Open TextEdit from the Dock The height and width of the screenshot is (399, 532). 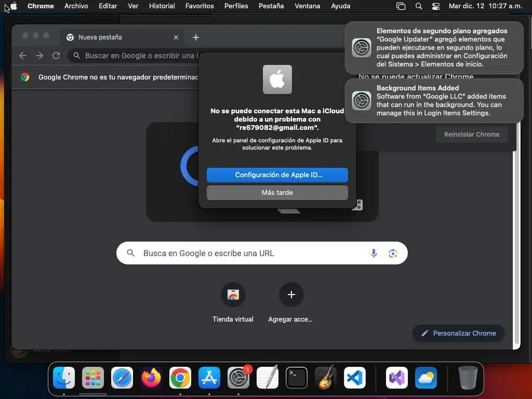(268, 378)
